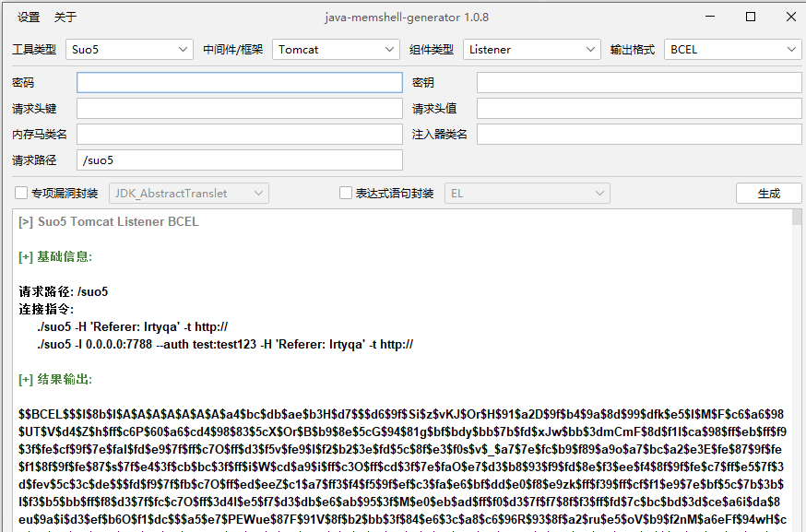Click the 注入器类名 input box
The height and width of the screenshot is (532, 806).
[x=639, y=135]
